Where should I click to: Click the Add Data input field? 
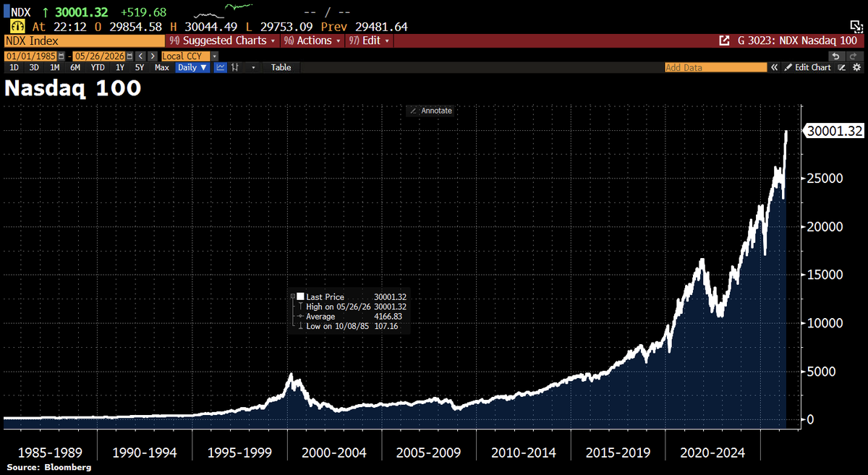click(716, 67)
